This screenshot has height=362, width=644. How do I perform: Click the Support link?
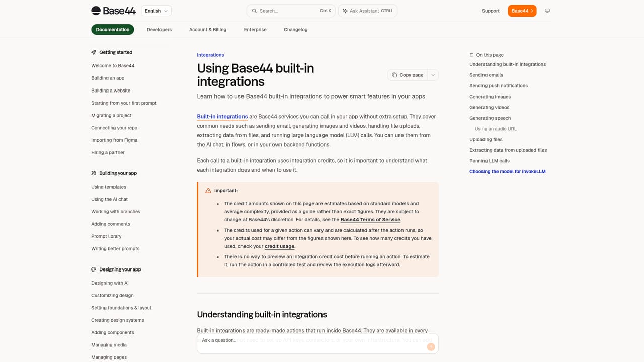pos(491,11)
